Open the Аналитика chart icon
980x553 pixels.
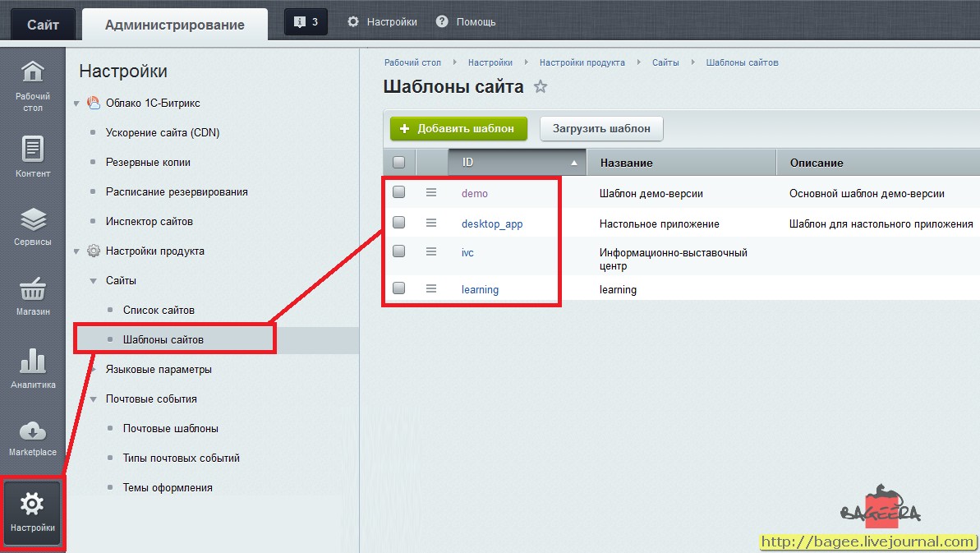[33, 360]
